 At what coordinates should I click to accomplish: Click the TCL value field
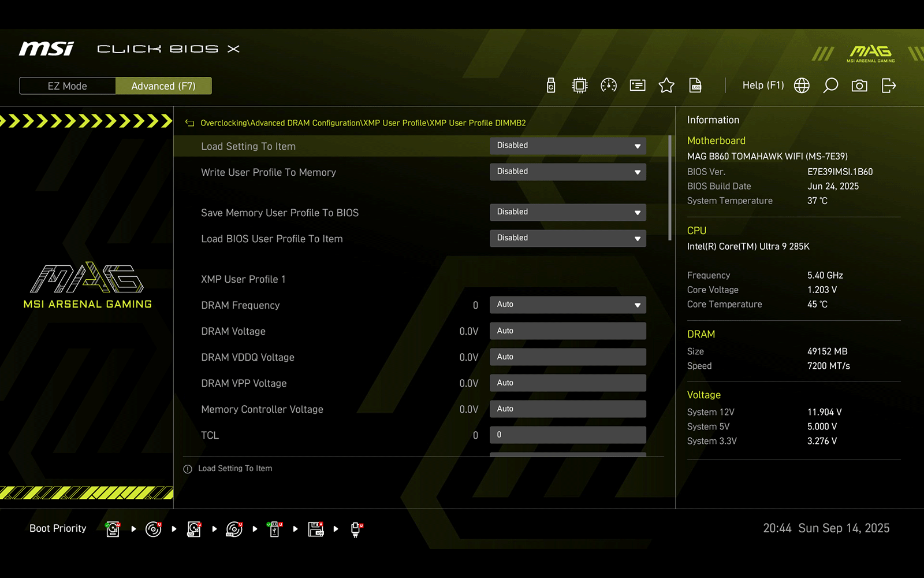point(568,435)
